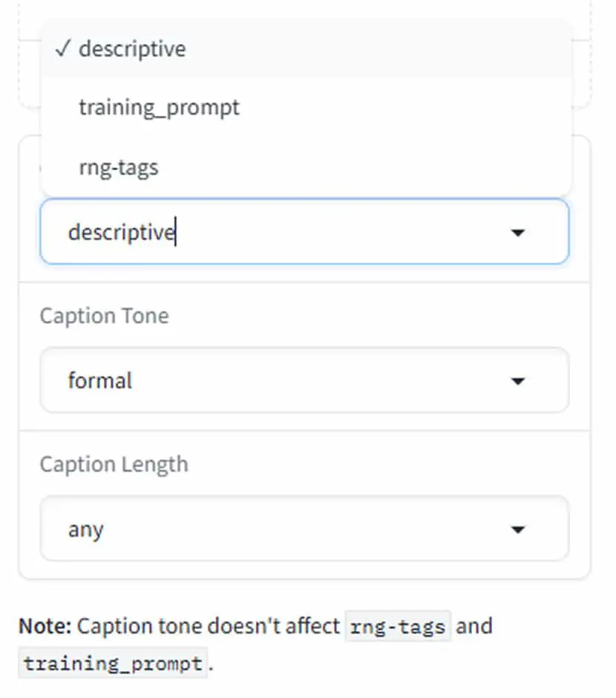This screenshot has height=698, width=616.
Task: Click the "Caption Length" label
Action: click(114, 465)
